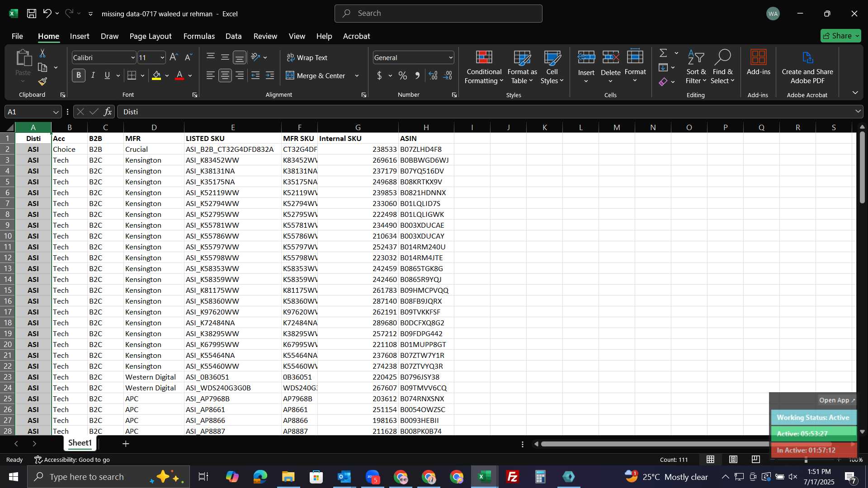Viewport: 868px width, 488px height.
Task: Toggle Center horizontal alignment
Action: [225, 75]
